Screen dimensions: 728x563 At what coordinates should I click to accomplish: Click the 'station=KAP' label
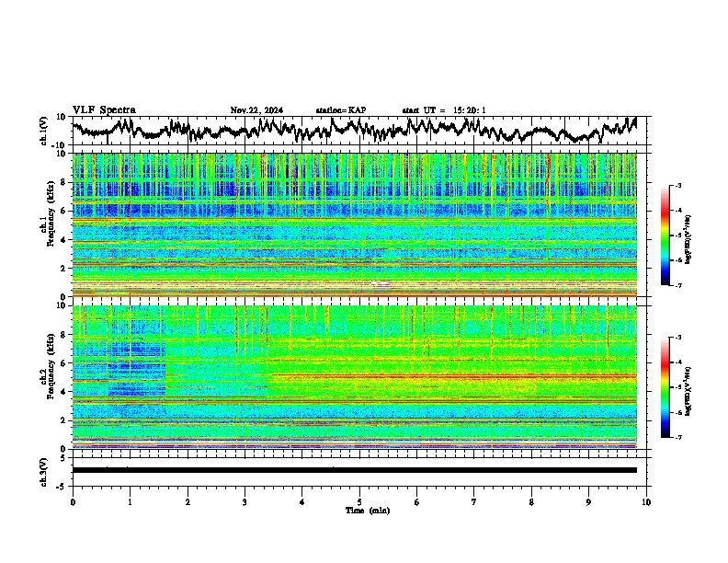pos(341,110)
